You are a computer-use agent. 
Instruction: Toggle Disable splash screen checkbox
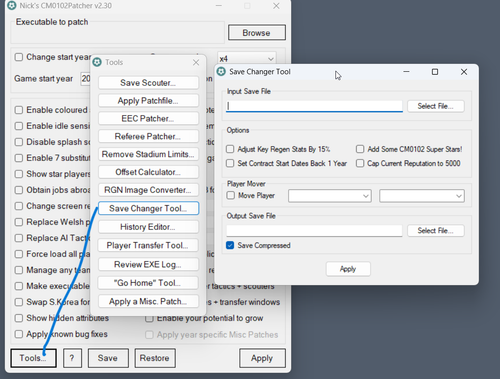click(19, 142)
